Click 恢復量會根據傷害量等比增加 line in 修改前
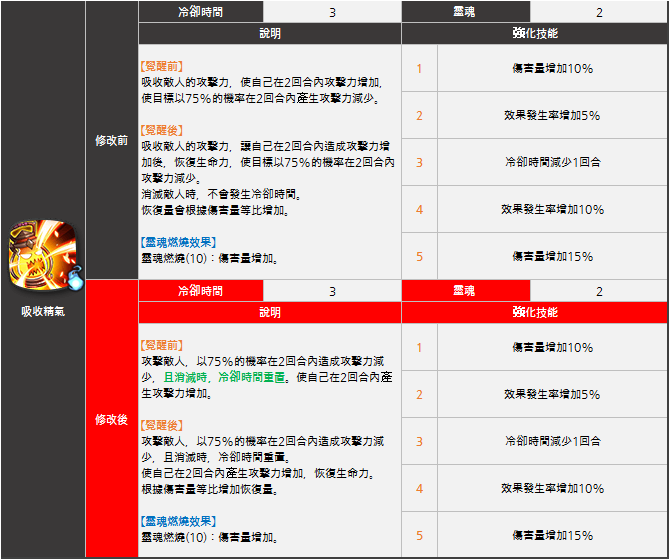The image size is (671, 559). tap(215, 211)
